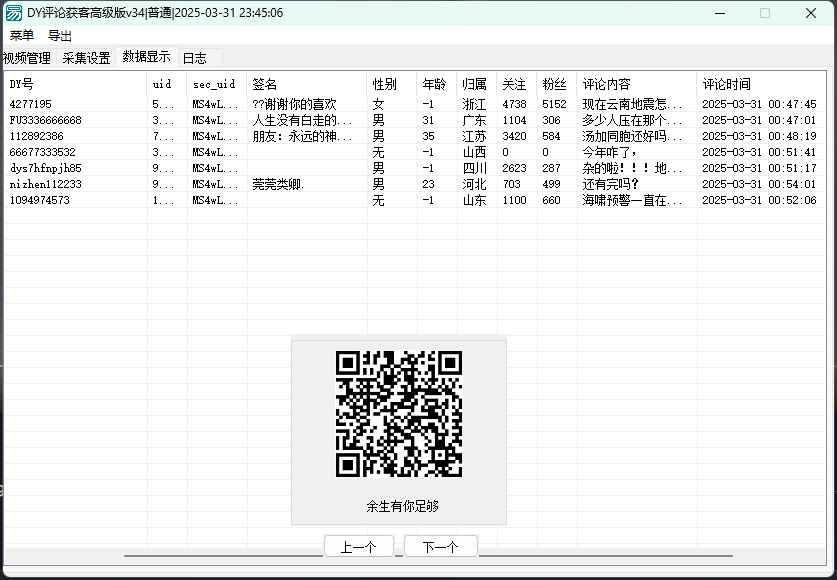The image size is (837, 580).
Task: Minimize the application window
Action: (720, 13)
